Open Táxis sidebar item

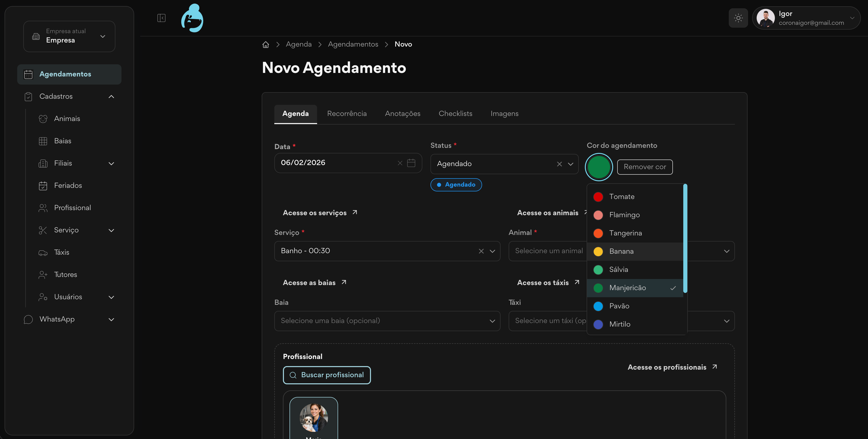pyautogui.click(x=62, y=252)
